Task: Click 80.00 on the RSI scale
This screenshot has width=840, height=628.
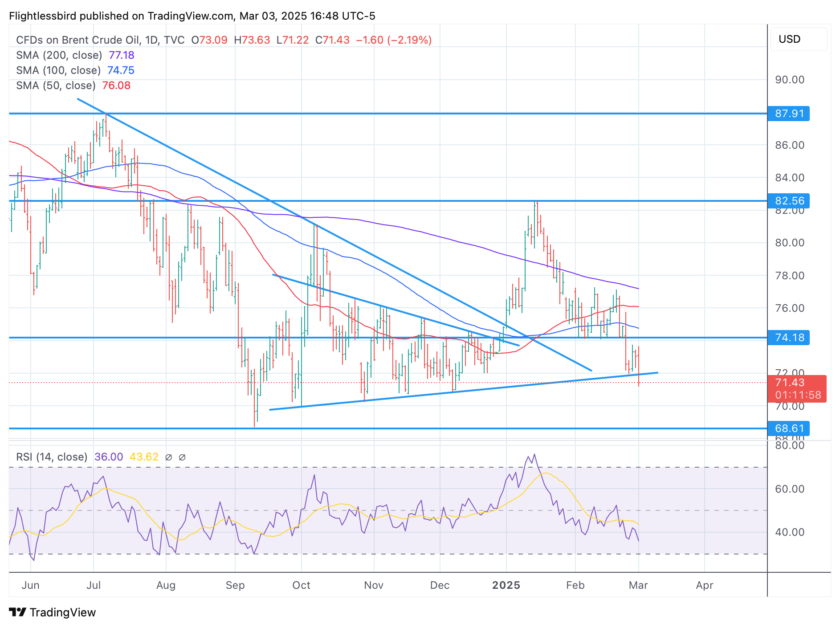Action: [790, 445]
